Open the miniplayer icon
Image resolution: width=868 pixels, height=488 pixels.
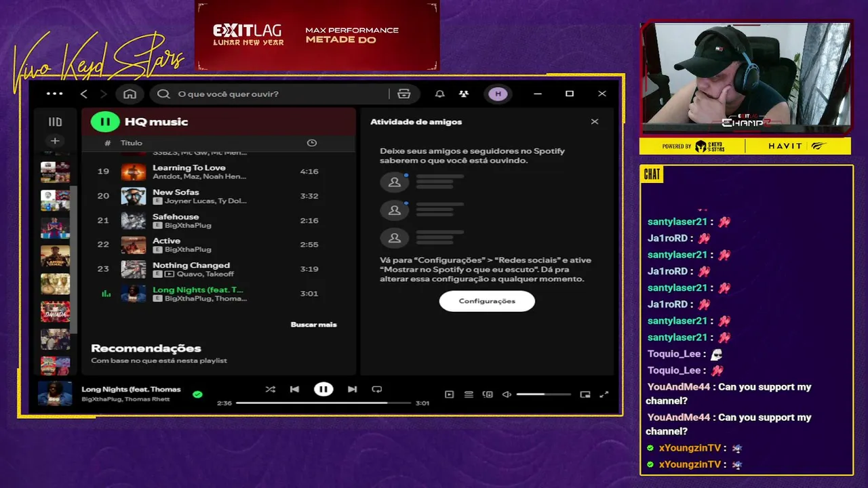tap(585, 394)
